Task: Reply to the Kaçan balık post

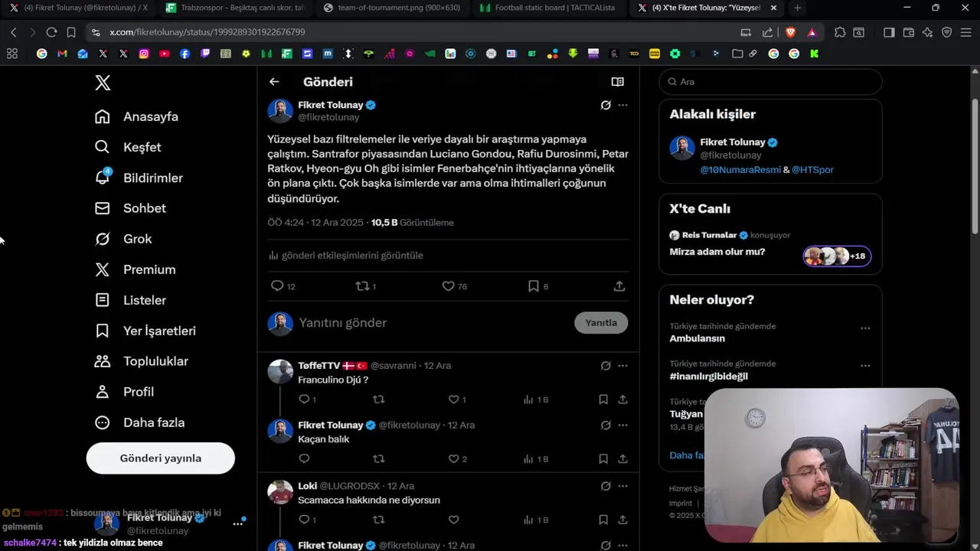Action: coord(304,459)
